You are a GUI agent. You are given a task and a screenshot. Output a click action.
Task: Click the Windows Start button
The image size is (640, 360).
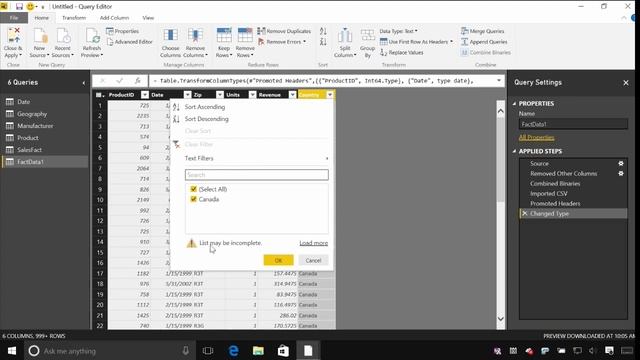[x=12, y=351]
